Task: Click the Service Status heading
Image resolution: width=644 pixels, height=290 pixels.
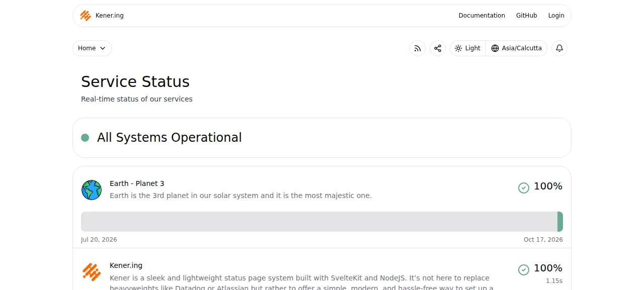Action: coord(135,81)
